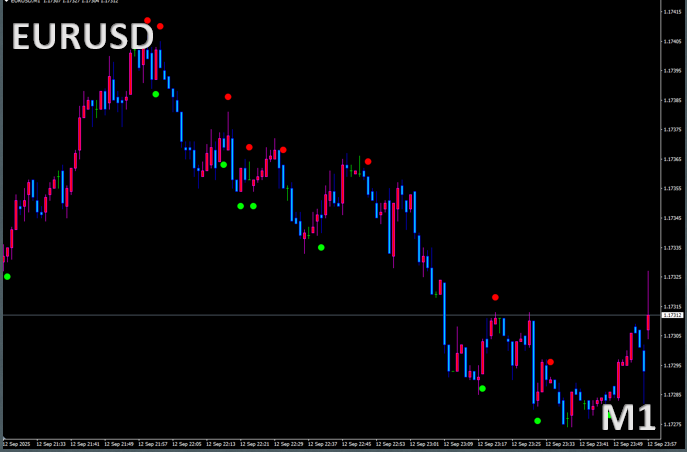This screenshot has width=687, height=452.
Task: Click price scale label 1.17415
Action: click(673, 12)
